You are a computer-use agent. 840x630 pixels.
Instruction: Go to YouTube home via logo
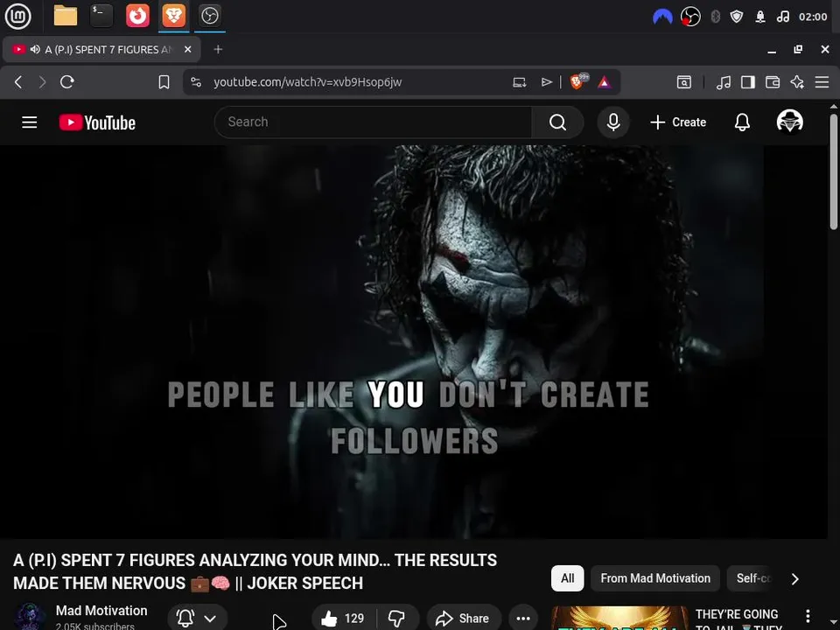click(97, 122)
